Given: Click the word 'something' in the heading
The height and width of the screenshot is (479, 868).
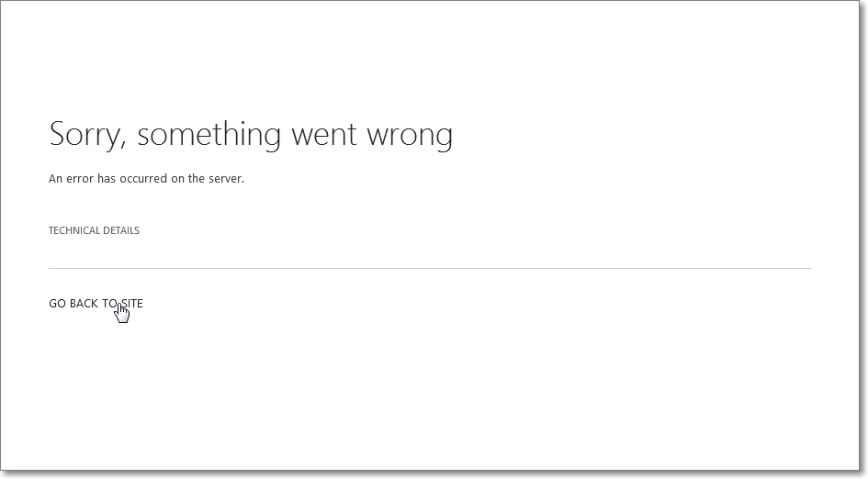Looking at the screenshot, I should 209,134.
